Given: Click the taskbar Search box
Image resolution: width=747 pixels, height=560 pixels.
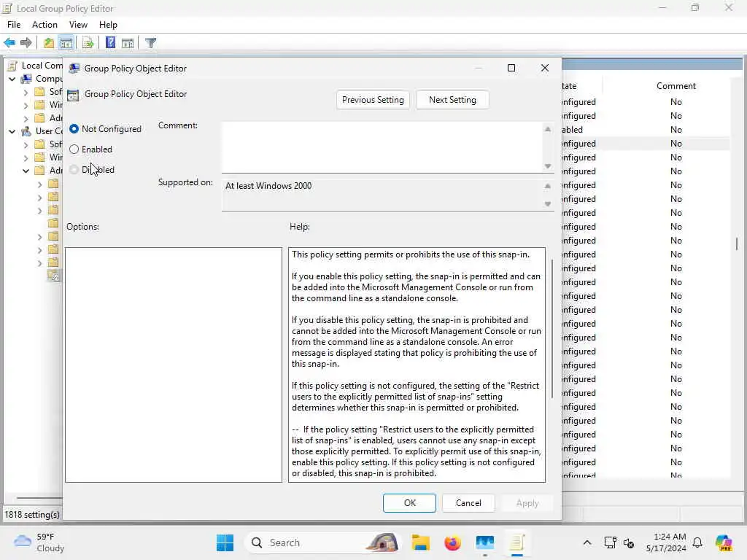Looking at the screenshot, I should coord(323,542).
